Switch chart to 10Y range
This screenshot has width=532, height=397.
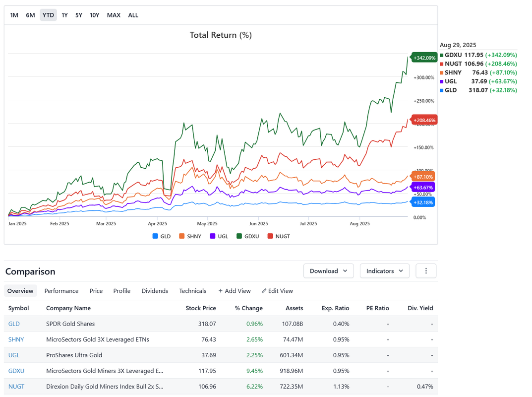pos(94,15)
